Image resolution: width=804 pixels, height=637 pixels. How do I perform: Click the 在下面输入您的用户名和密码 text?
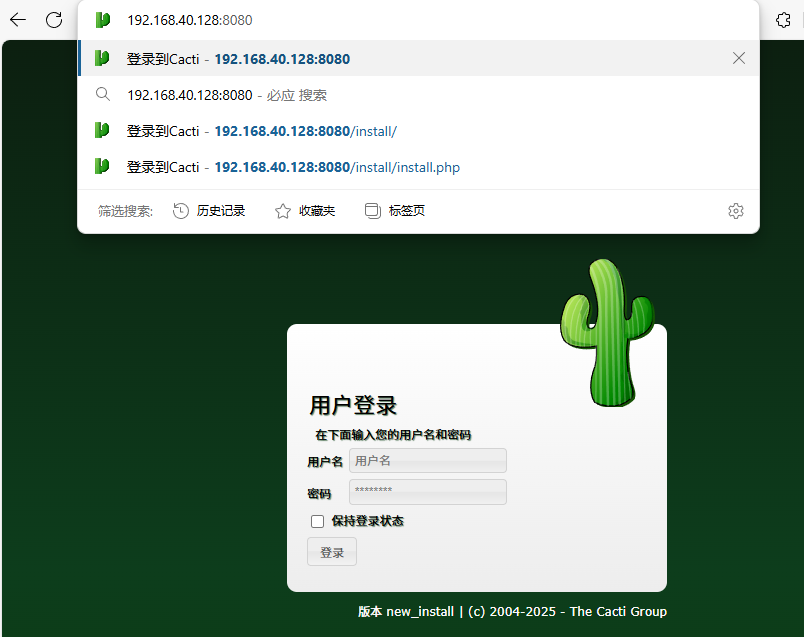click(x=393, y=435)
